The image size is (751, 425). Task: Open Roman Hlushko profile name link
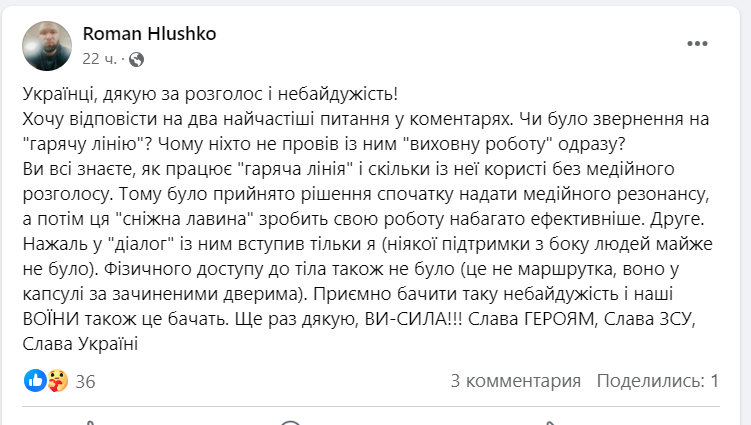pos(149,34)
